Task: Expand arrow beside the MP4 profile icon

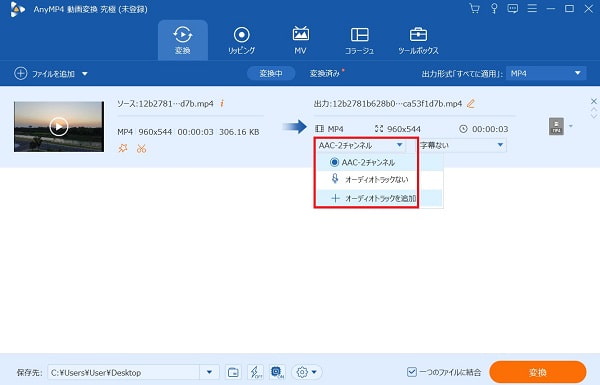Action: click(x=571, y=126)
